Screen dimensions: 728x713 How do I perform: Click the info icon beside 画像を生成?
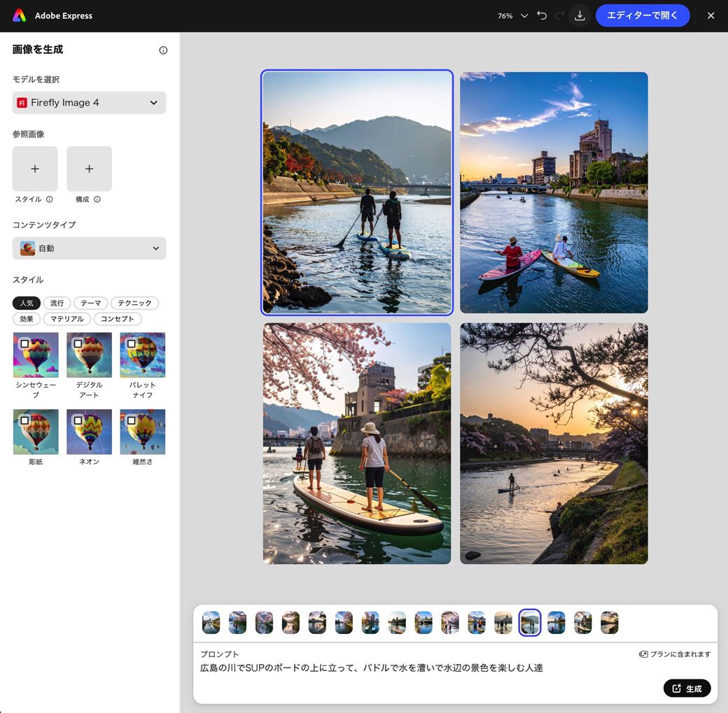click(x=163, y=50)
